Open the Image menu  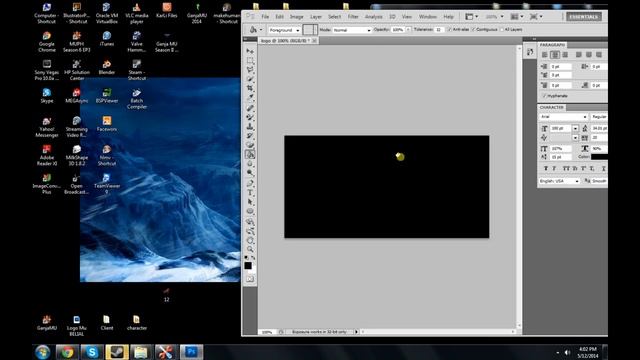(x=297, y=17)
